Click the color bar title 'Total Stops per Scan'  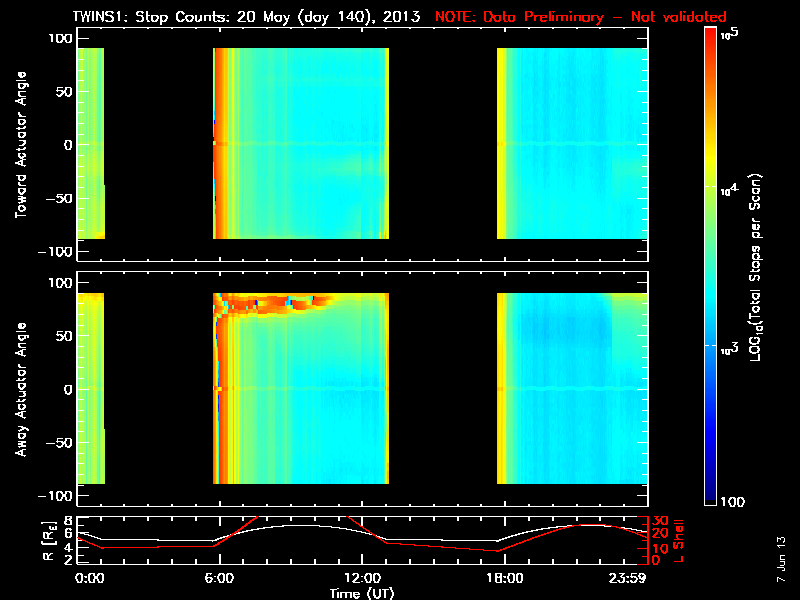756,267
